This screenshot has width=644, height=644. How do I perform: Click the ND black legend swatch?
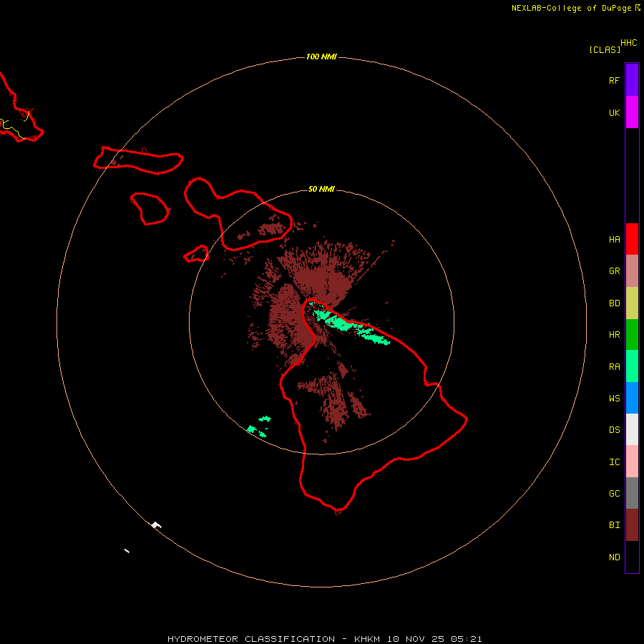coord(632,557)
